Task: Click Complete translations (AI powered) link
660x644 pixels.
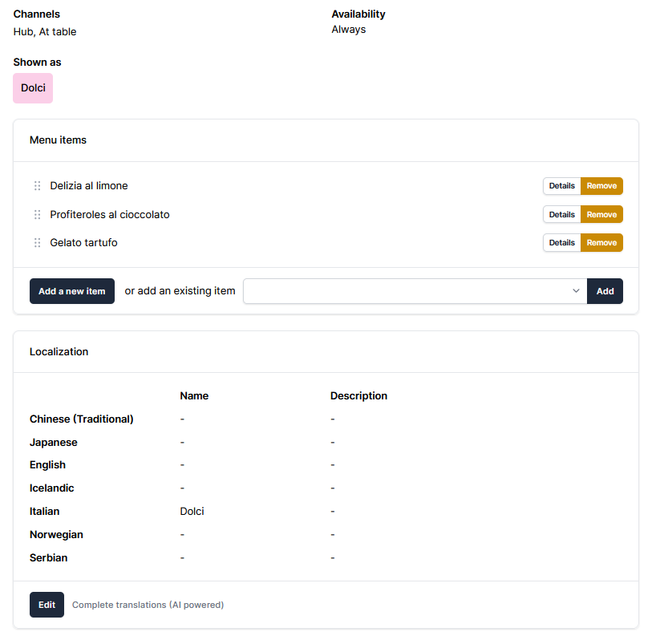Action: pyautogui.click(x=148, y=605)
